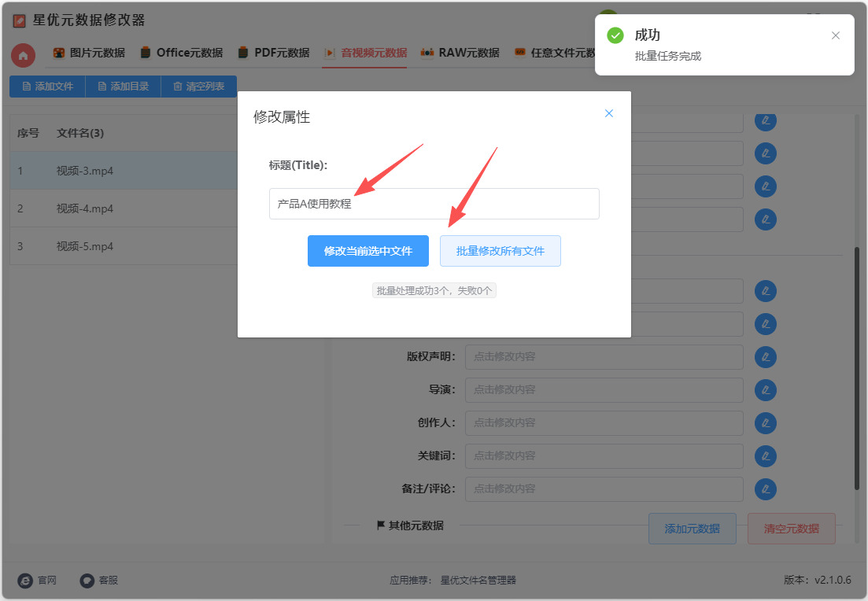This screenshot has height=601, width=868.
Task: Click the 创作人 input field
Action: click(604, 422)
